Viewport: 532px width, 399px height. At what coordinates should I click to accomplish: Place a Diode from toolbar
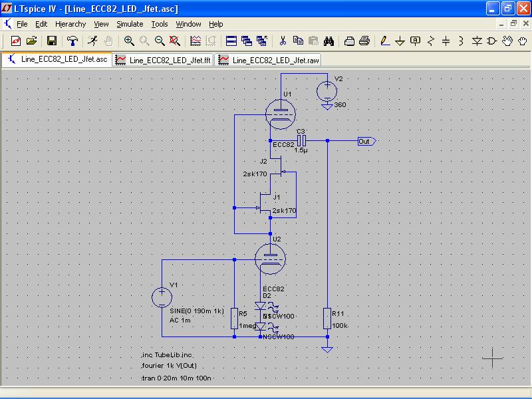coord(477,41)
